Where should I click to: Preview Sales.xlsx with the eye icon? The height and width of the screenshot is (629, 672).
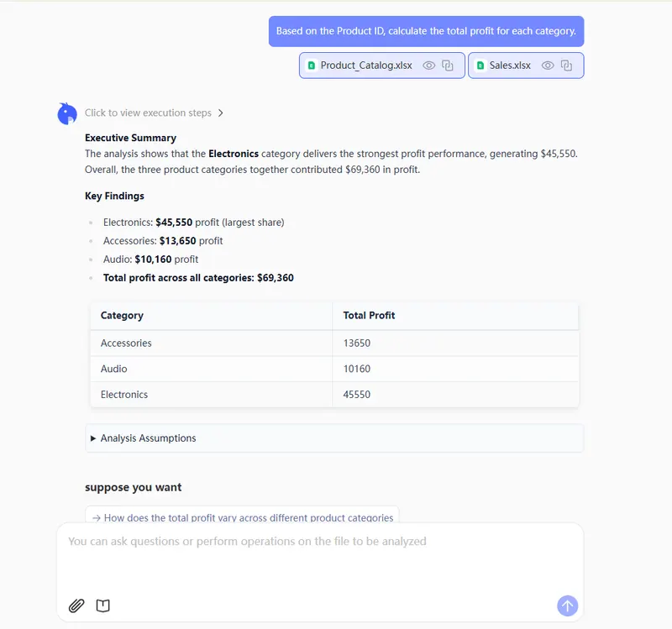point(548,66)
